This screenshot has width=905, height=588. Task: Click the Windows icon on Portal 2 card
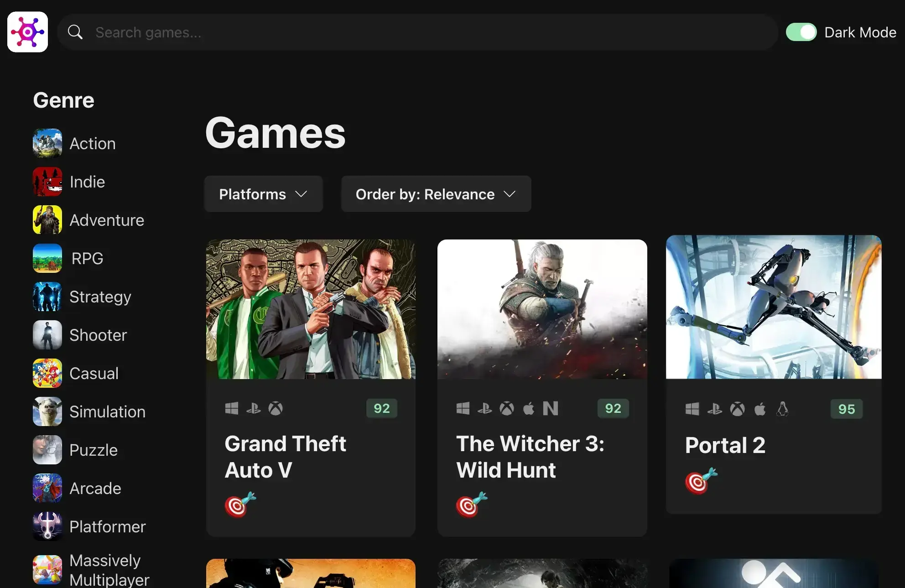click(x=692, y=409)
